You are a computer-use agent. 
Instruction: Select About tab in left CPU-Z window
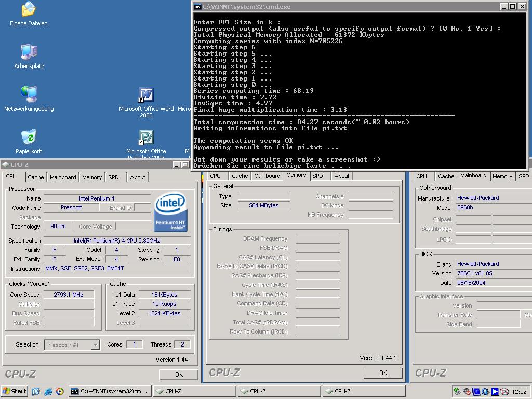point(137,177)
